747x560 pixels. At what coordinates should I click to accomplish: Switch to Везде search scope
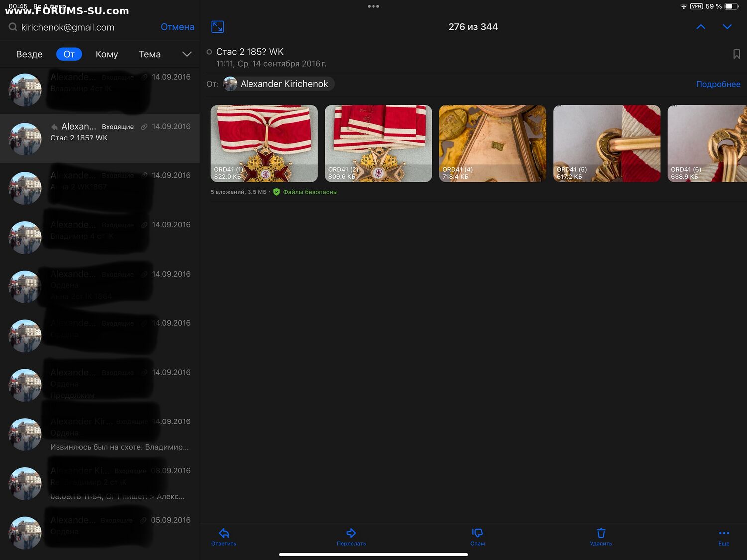29,54
